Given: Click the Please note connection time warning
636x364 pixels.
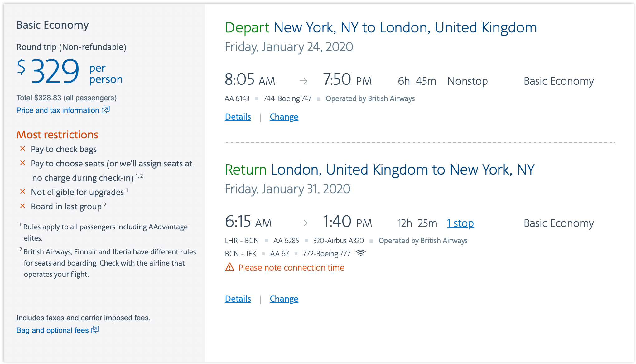Looking at the screenshot, I should tap(291, 268).
